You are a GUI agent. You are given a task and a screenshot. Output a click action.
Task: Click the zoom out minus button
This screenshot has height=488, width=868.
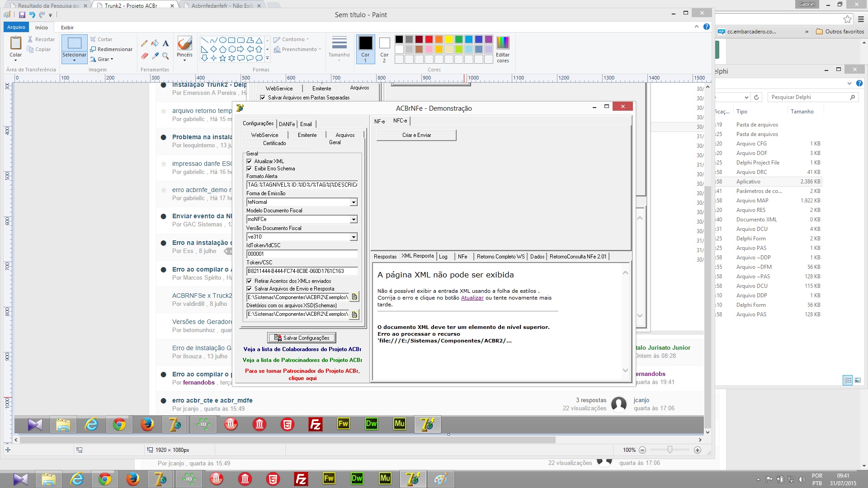click(x=642, y=450)
